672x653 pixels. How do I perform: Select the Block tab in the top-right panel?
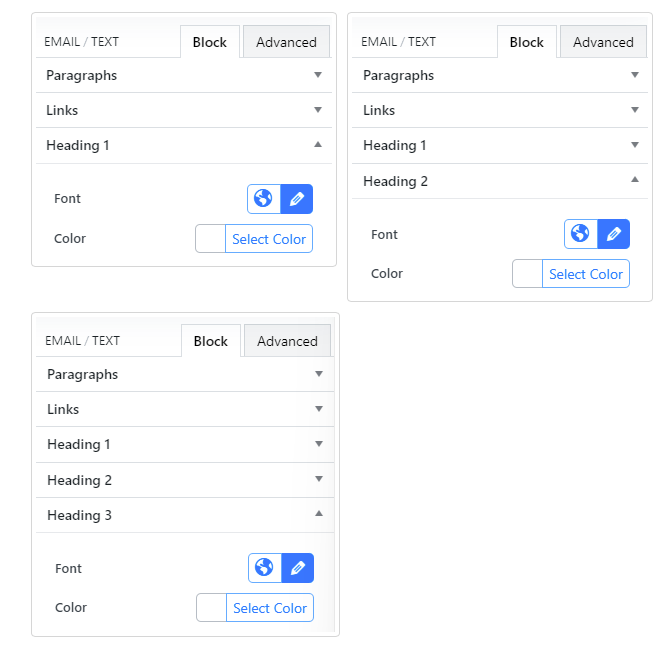point(526,42)
